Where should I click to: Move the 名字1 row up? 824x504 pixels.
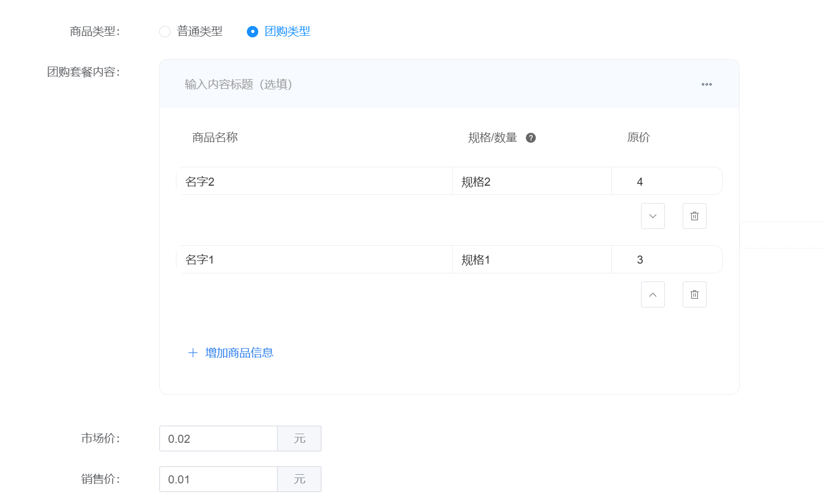(652, 294)
